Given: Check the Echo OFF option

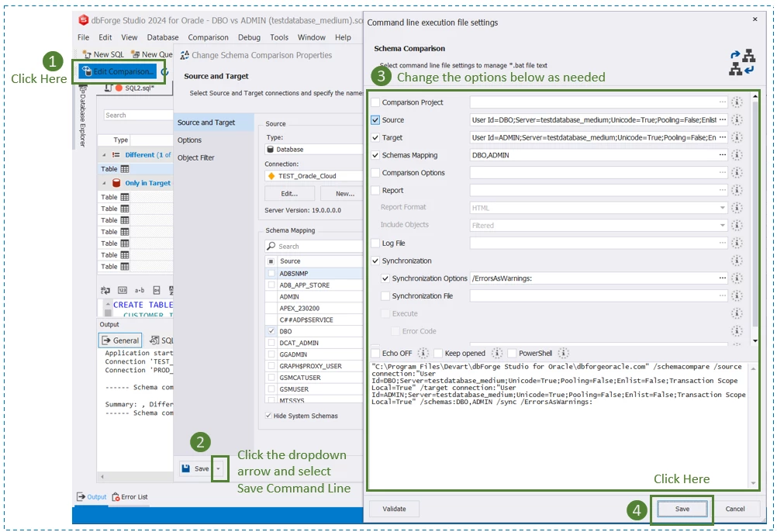Looking at the screenshot, I should pyautogui.click(x=375, y=353).
